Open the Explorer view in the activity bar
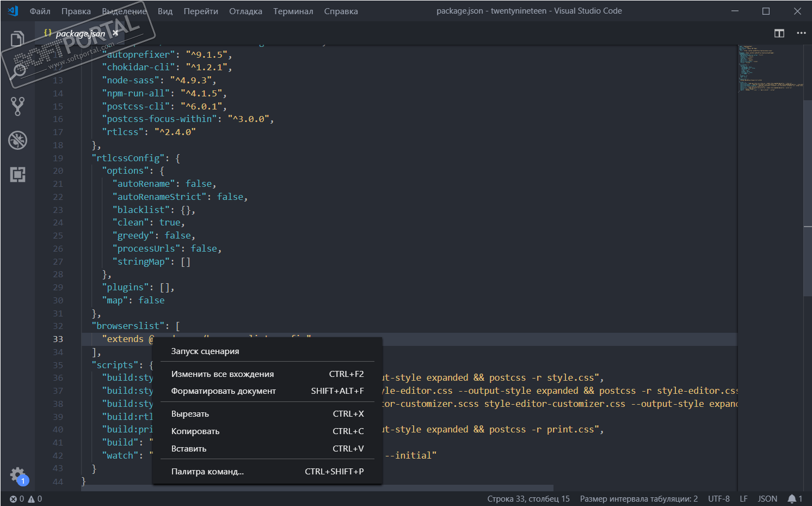Viewport: 812px width, 506px height. (17, 39)
